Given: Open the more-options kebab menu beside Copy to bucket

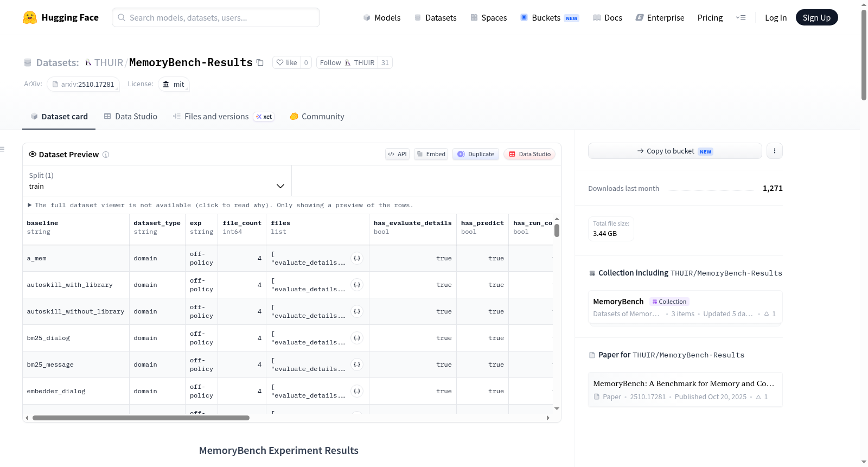Looking at the screenshot, I should click(775, 151).
